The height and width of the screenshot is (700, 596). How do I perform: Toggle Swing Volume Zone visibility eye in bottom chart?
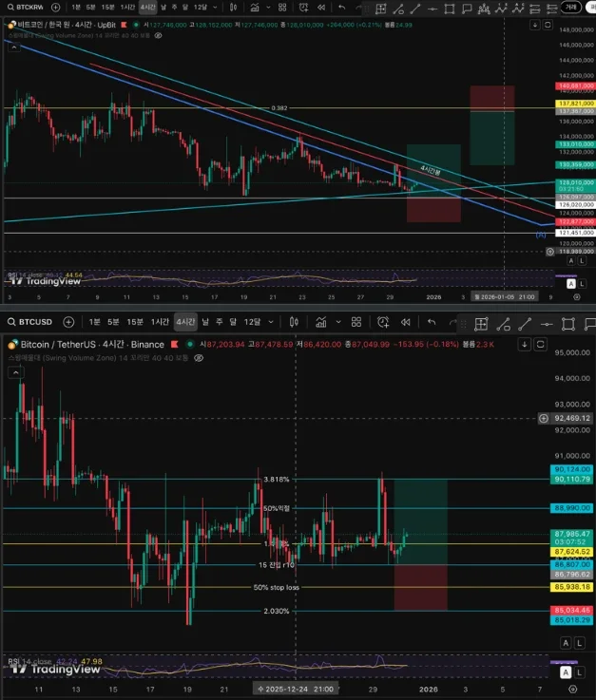click(199, 358)
